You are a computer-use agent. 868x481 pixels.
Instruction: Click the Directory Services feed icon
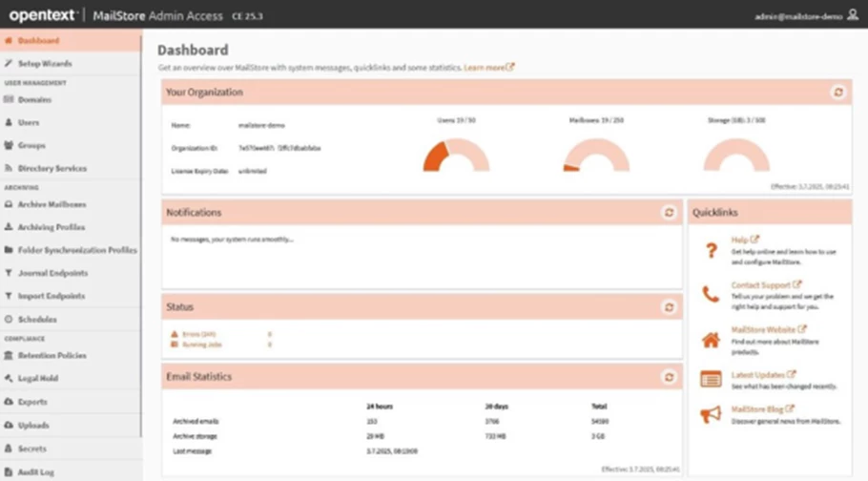pyautogui.click(x=9, y=168)
